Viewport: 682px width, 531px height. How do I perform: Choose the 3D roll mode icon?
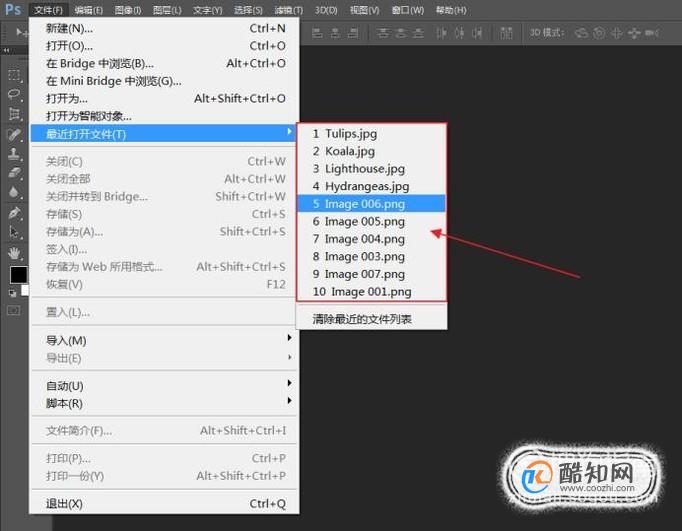coord(599,33)
